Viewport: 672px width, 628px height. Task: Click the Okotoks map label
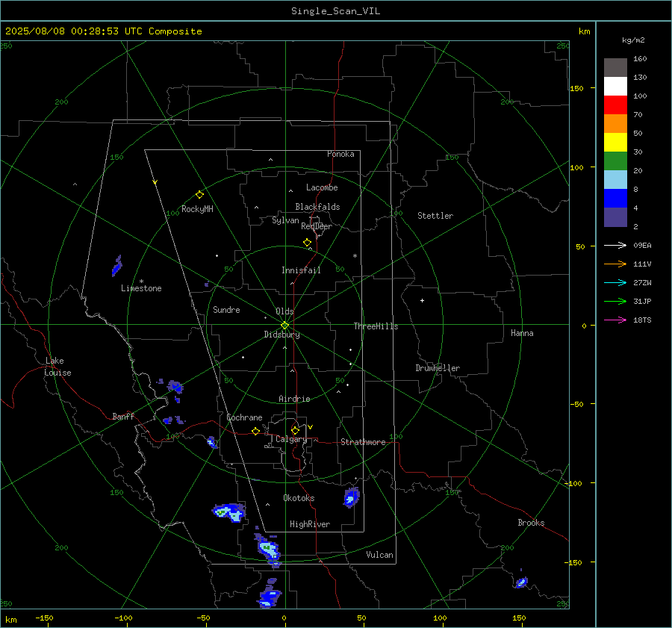[299, 498]
